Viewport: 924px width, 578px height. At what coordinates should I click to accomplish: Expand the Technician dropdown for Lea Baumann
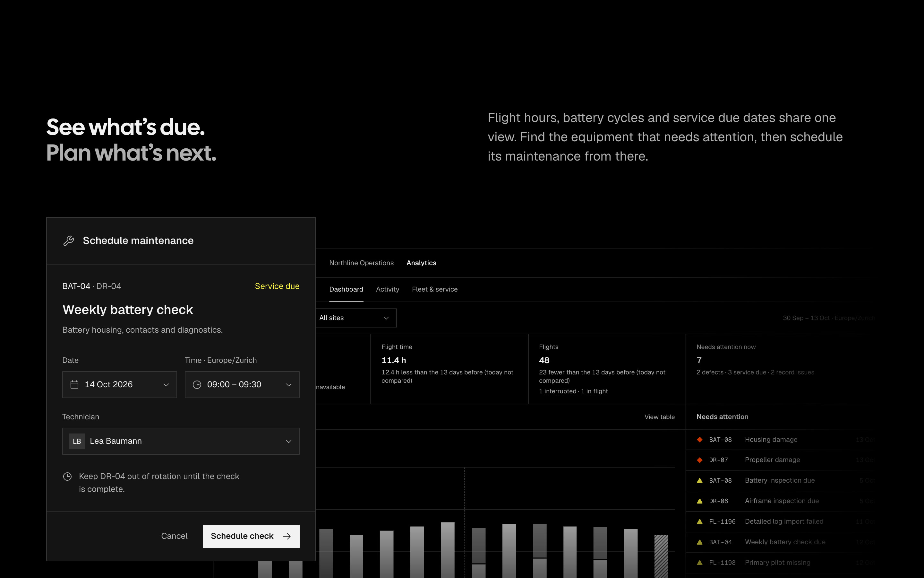(x=181, y=441)
